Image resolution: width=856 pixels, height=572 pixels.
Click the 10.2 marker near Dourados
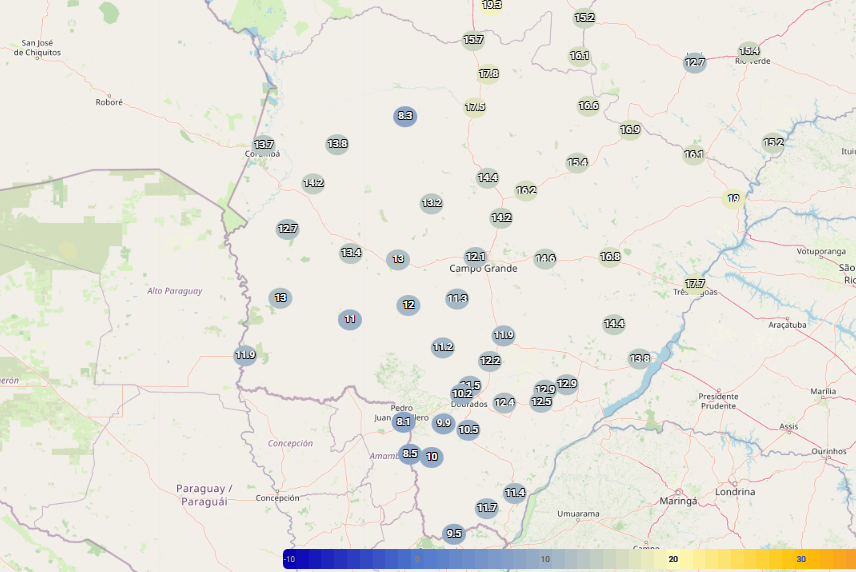point(462,394)
